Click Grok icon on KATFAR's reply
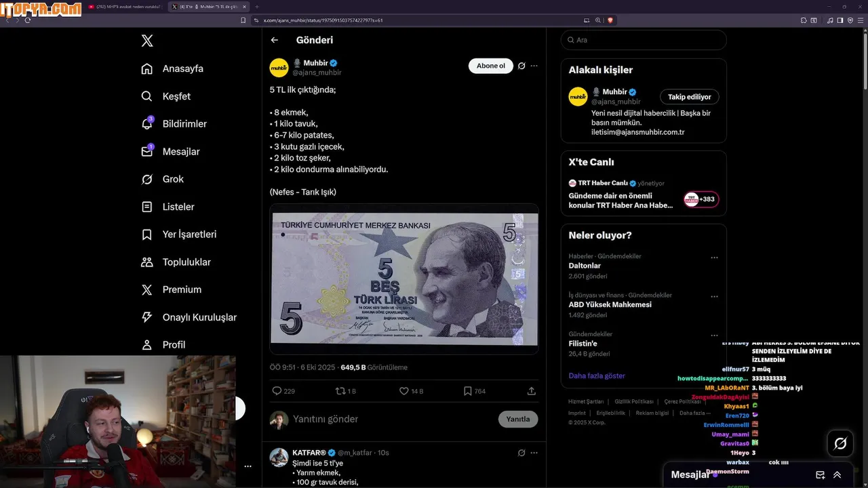 point(521,453)
